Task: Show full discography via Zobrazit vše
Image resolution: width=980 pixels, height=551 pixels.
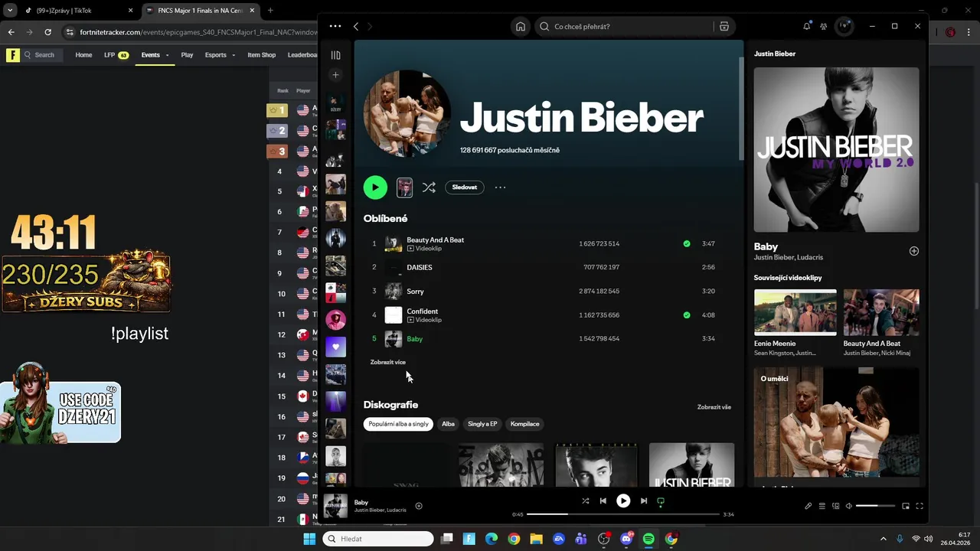Action: (x=714, y=407)
